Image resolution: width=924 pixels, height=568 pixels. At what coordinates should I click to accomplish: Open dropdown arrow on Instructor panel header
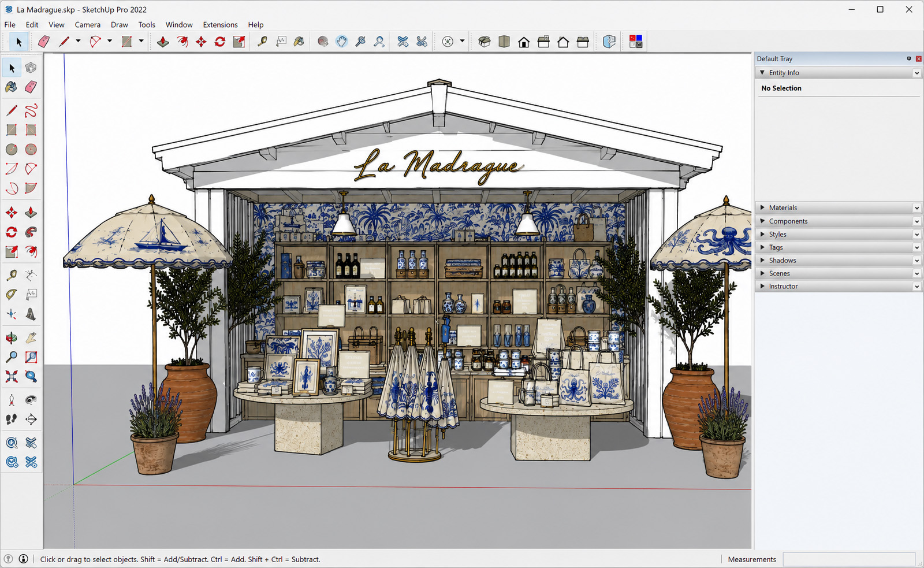(916, 287)
